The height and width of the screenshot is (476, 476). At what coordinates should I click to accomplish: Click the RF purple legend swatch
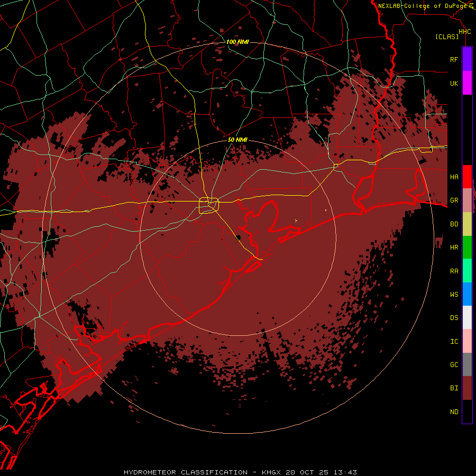pos(467,59)
